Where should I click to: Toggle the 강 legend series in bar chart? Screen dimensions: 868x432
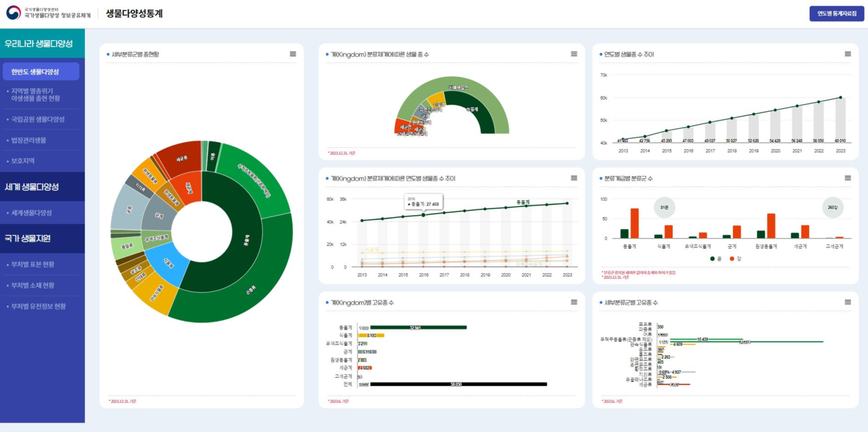735,258
